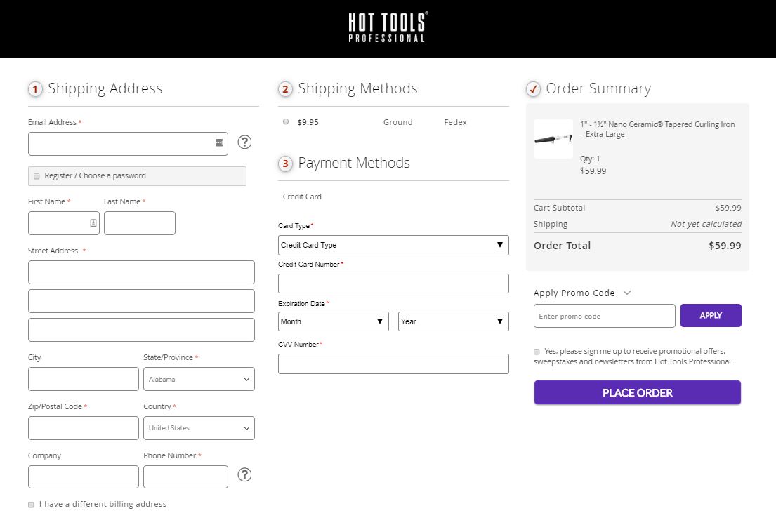The width and height of the screenshot is (776, 532).
Task: Click the Credit Card payment method label
Action: pos(302,197)
